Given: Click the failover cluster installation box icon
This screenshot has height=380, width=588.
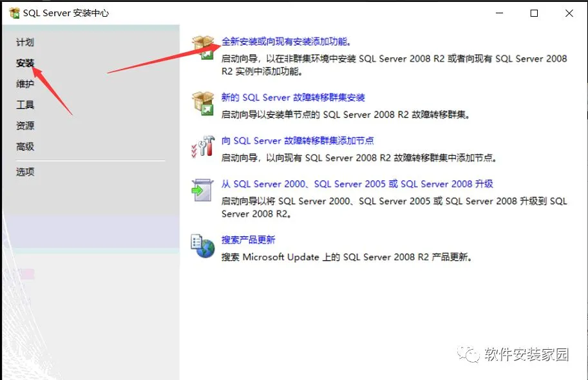Looking at the screenshot, I should pos(203,103).
